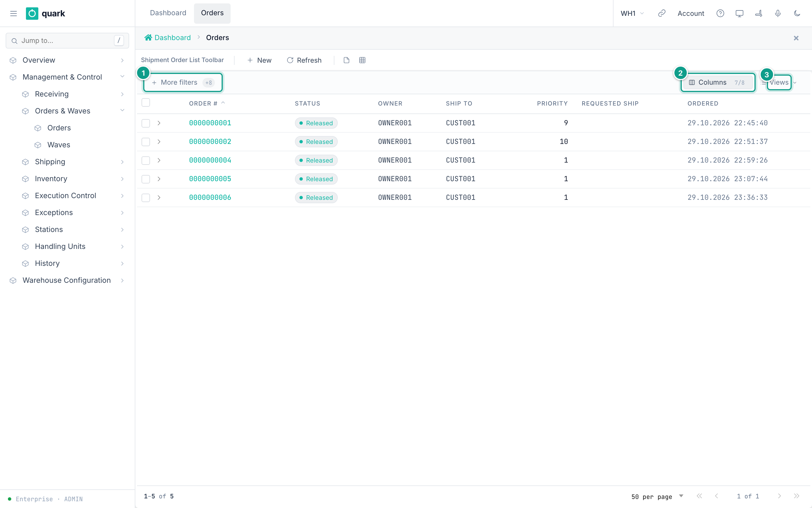This screenshot has height=508, width=812.
Task: Go to the first page double-arrow icon
Action: (x=699, y=496)
